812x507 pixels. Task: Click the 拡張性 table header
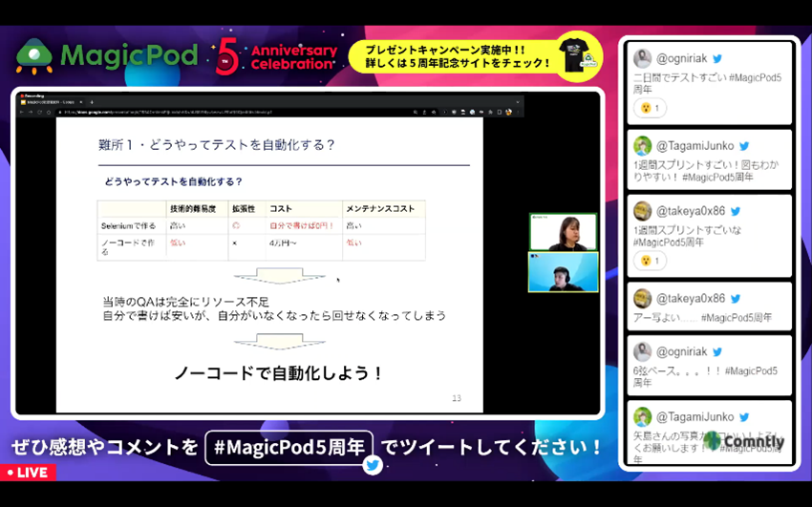[x=244, y=208]
